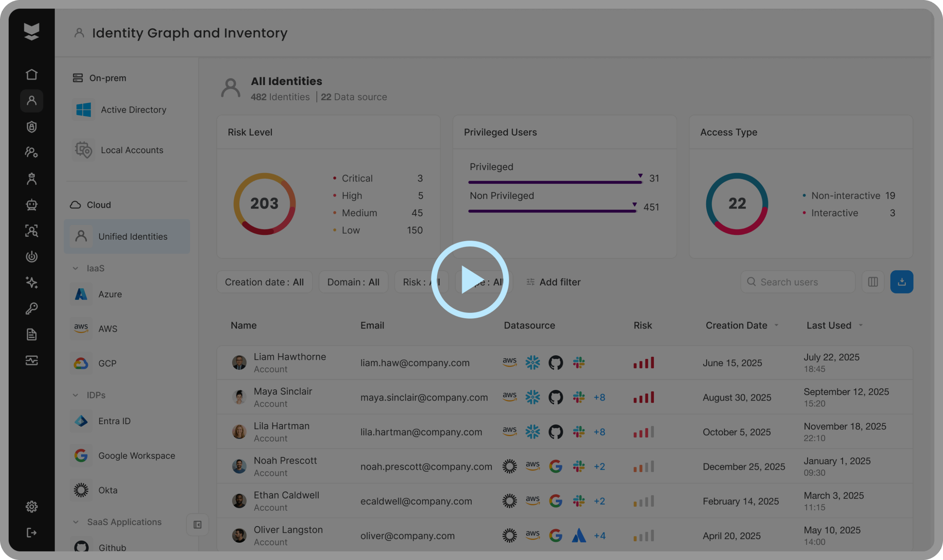The image size is (943, 560).
Task: Click the Privileged users progress bar
Action: coord(555,182)
